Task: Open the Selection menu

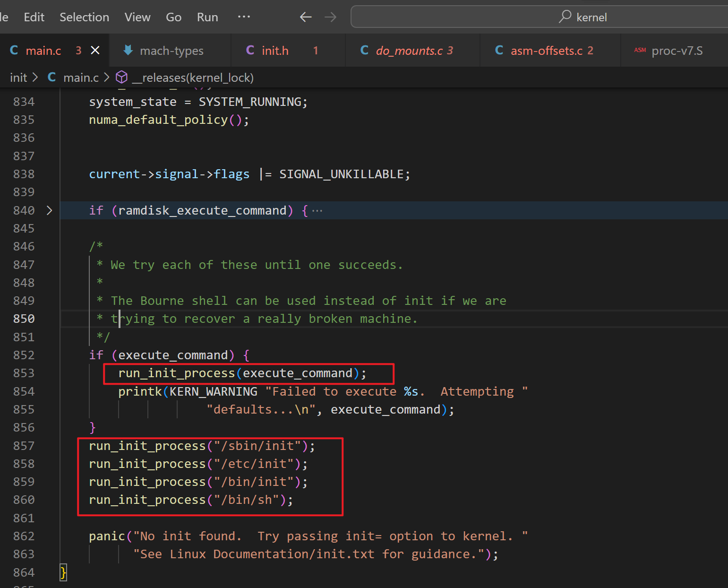Action: [84, 17]
